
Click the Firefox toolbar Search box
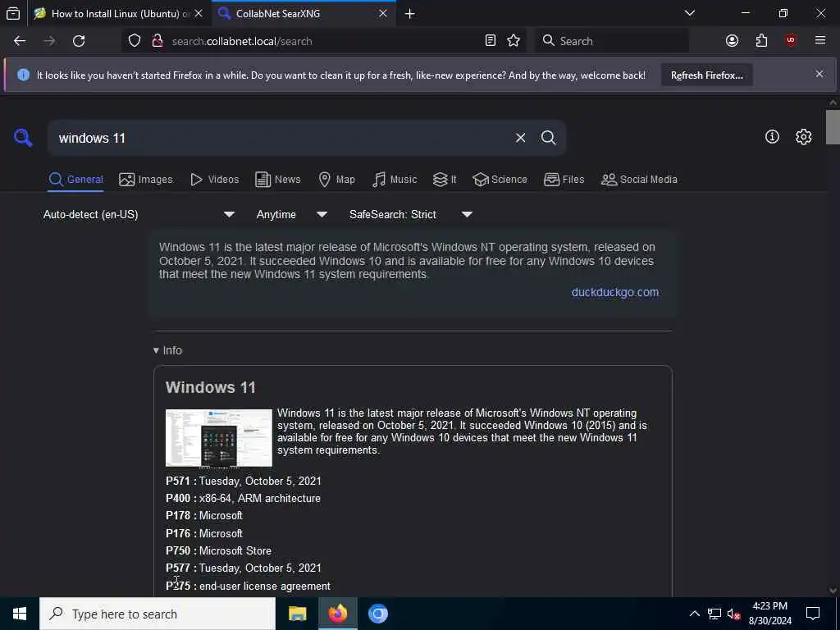point(612,41)
